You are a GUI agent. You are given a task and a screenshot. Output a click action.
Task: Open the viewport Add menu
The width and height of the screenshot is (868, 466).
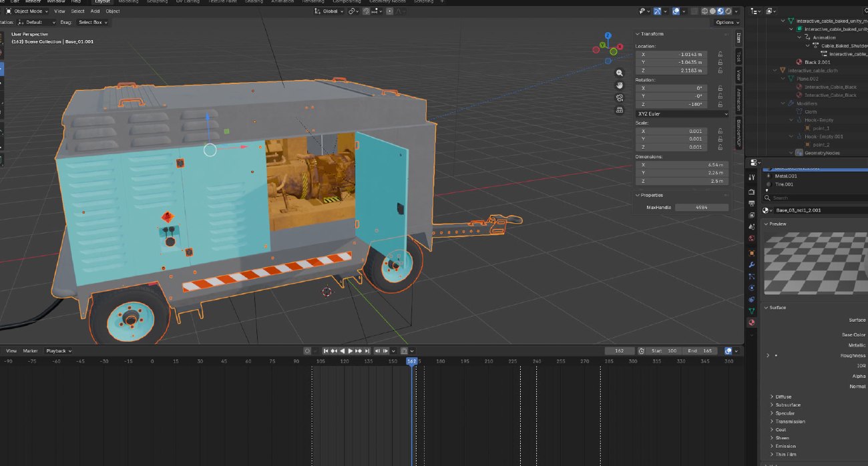coord(95,11)
